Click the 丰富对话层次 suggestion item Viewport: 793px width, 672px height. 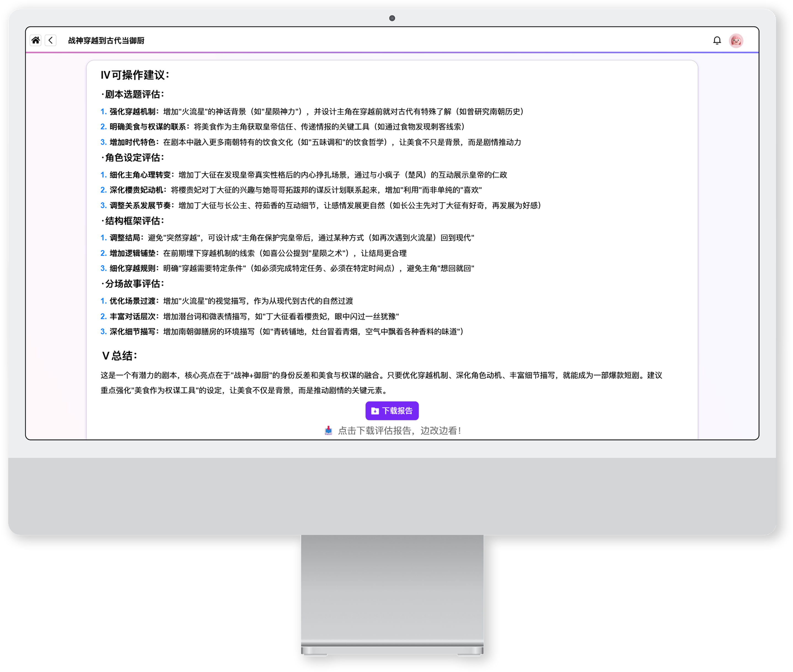click(x=250, y=316)
